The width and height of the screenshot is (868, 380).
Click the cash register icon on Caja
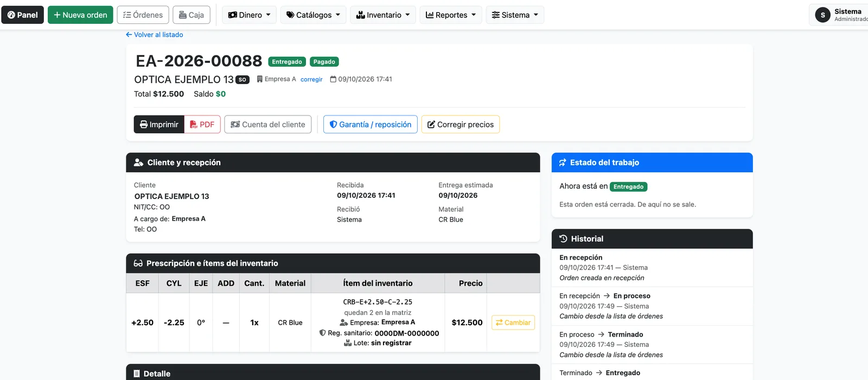(x=183, y=15)
